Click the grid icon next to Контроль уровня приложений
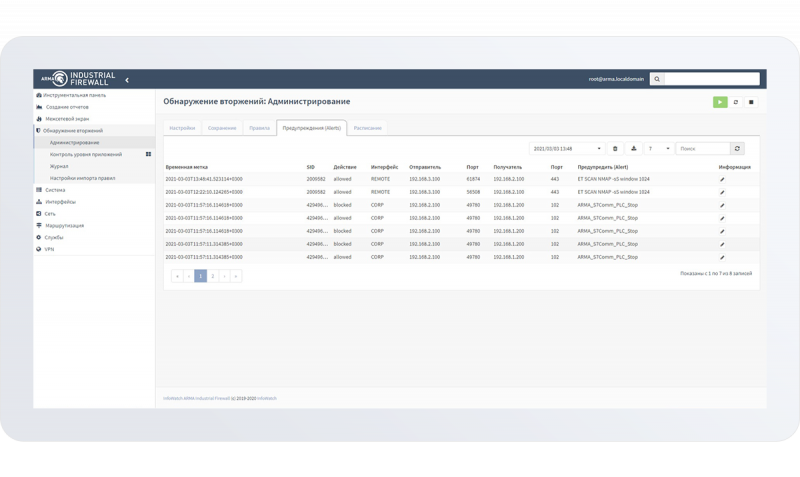 (x=148, y=154)
